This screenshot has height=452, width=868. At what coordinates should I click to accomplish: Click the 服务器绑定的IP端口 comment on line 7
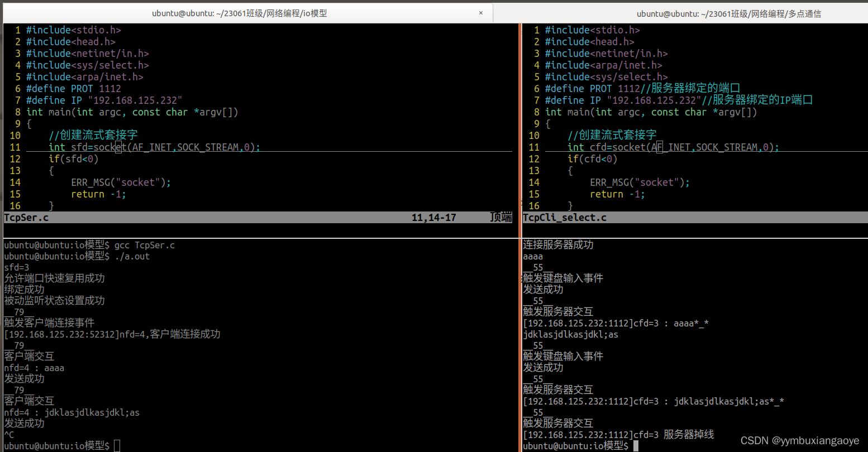757,100
